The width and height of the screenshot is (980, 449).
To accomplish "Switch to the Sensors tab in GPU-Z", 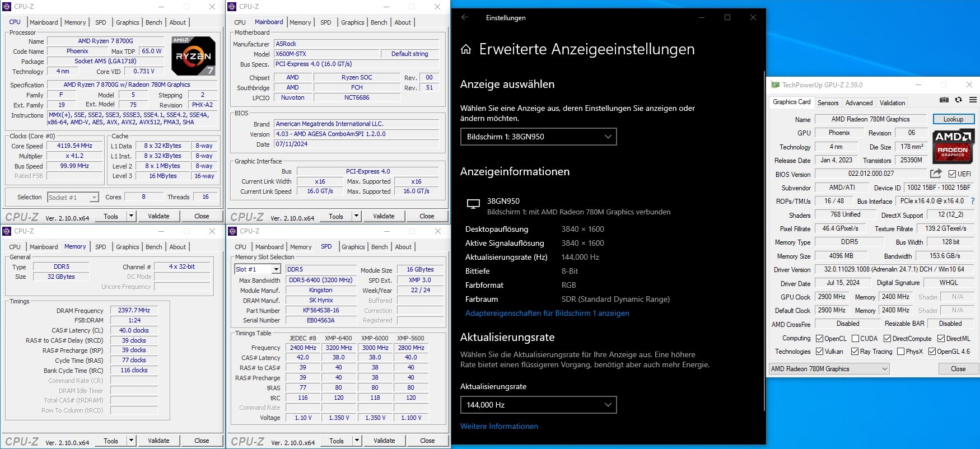I will tap(828, 103).
